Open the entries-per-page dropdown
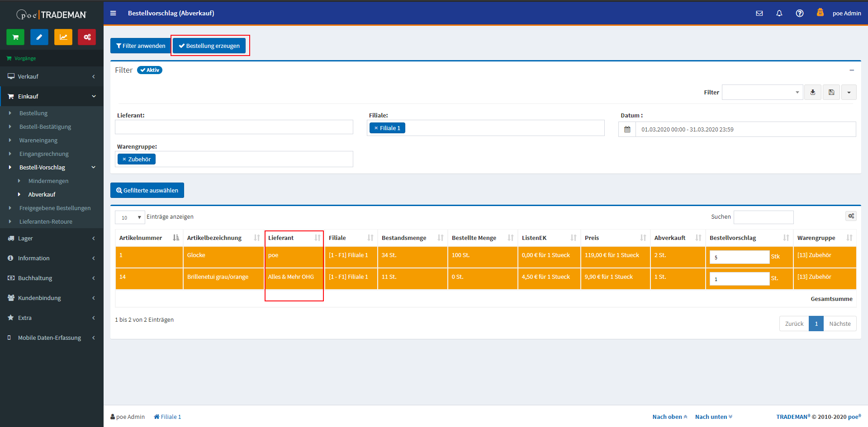Viewport: 868px width, 427px height. point(130,217)
